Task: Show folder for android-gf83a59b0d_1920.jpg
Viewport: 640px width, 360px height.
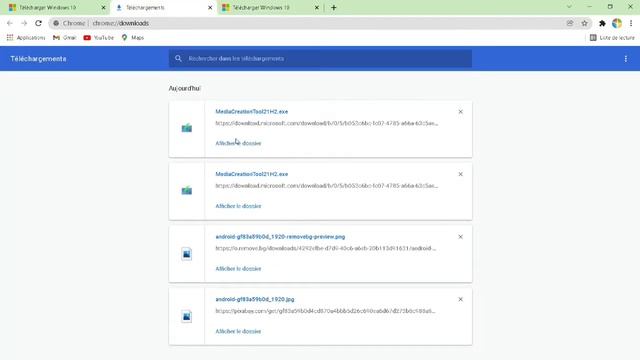Action: click(238, 331)
